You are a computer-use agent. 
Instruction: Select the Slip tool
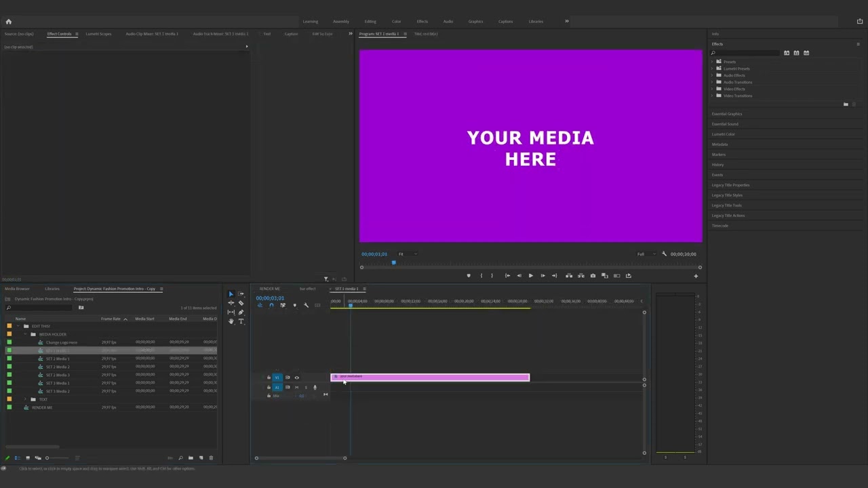[231, 312]
